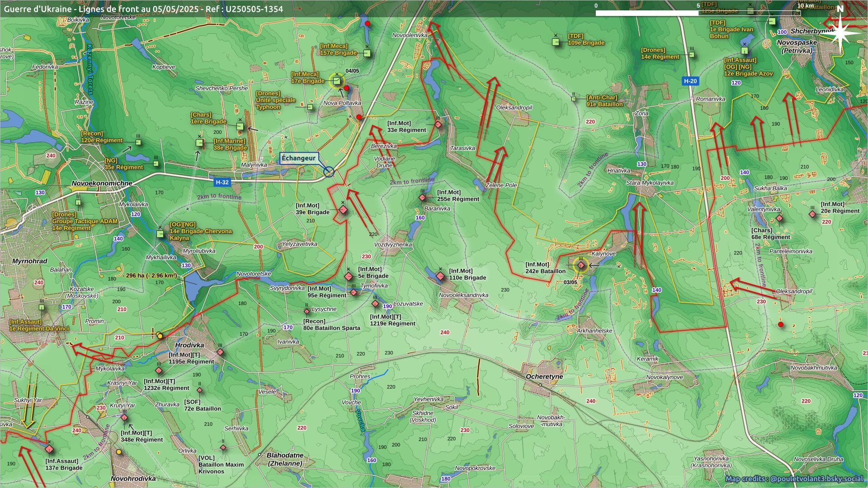Select the 91e Bataillon anti-char marker
The height and width of the screenshot is (488, 868).
574,99
